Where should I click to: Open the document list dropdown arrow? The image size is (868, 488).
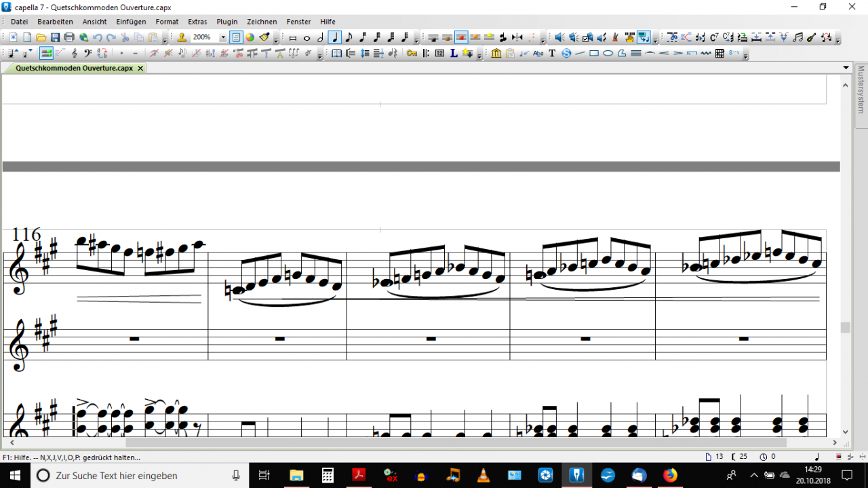[x=846, y=68]
